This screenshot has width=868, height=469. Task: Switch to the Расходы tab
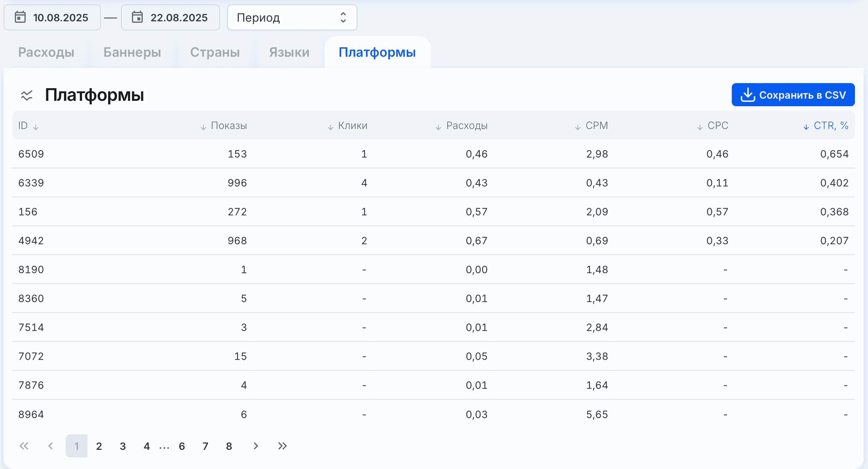point(46,52)
